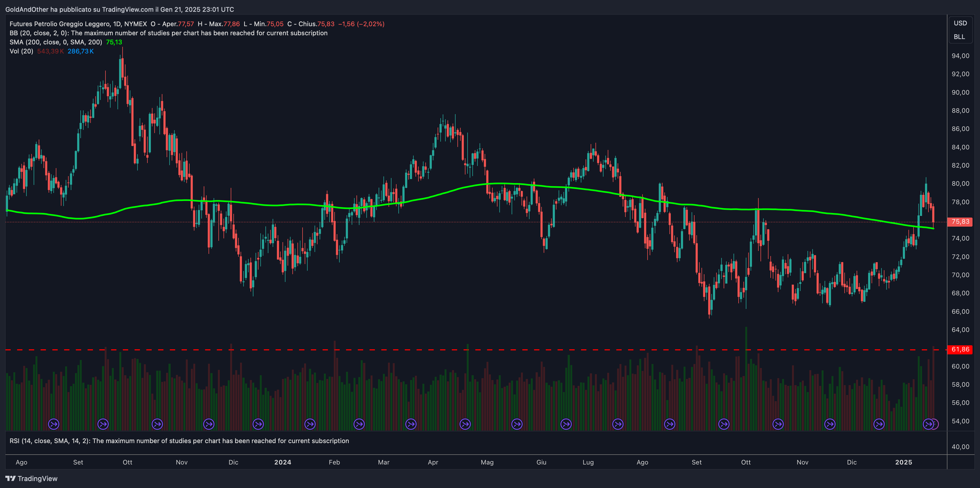Click the rollover marker between Lug and Ago 2024
980x488 pixels.
[618, 424]
